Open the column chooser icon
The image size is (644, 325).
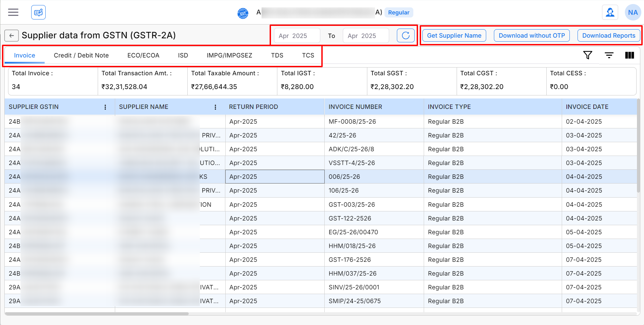point(630,55)
